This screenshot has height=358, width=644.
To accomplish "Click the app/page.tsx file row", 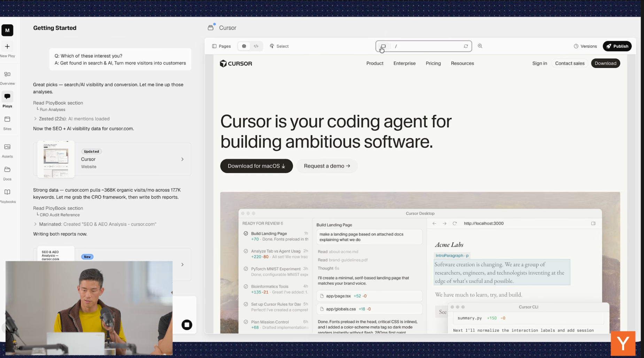I will (x=369, y=296).
